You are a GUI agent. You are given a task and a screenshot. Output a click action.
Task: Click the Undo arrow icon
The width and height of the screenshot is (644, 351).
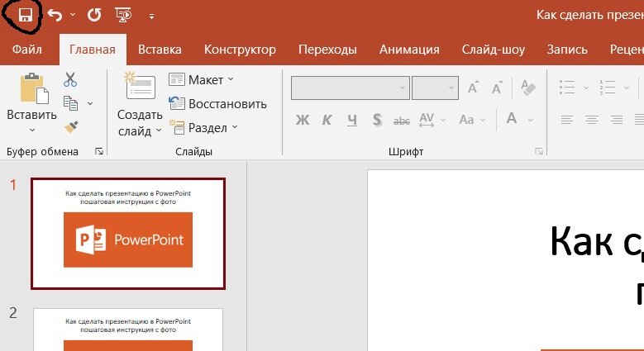pyautogui.click(x=55, y=15)
